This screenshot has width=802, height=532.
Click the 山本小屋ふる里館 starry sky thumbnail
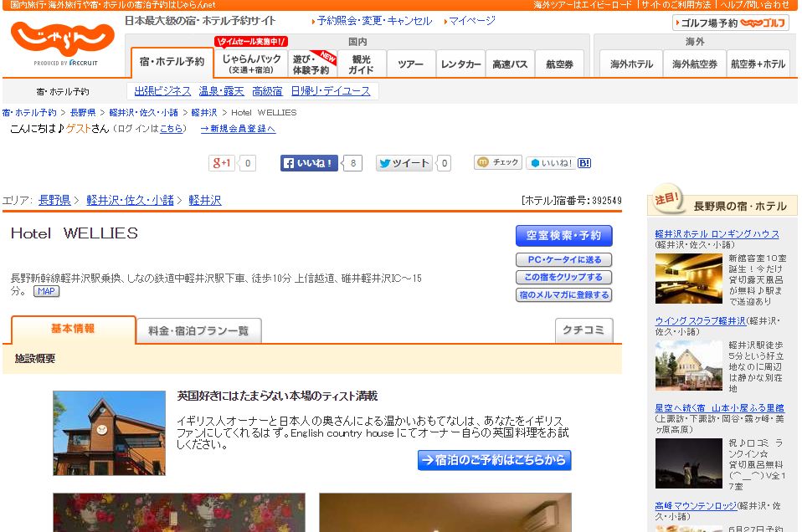pos(688,463)
